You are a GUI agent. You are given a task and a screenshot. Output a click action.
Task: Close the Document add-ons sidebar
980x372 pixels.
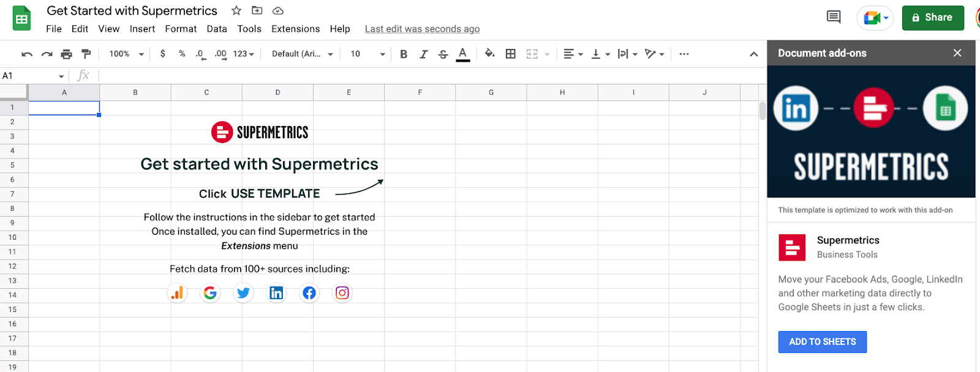(x=957, y=53)
